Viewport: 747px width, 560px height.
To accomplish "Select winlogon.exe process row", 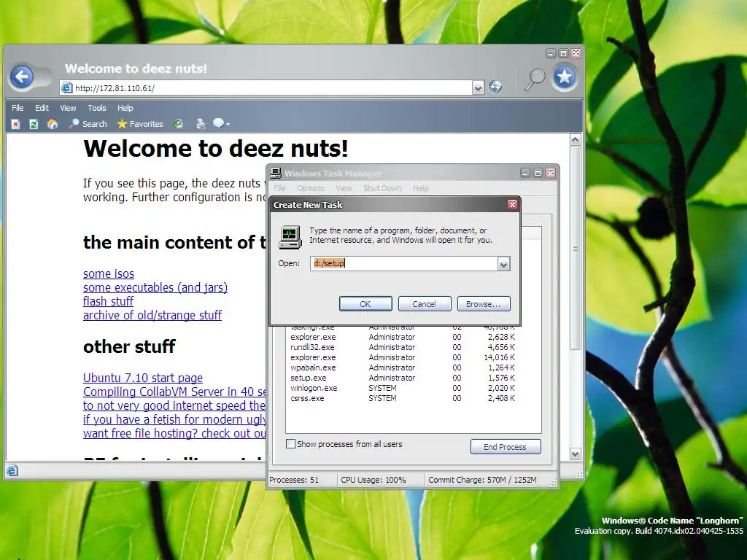I will pyautogui.click(x=403, y=388).
